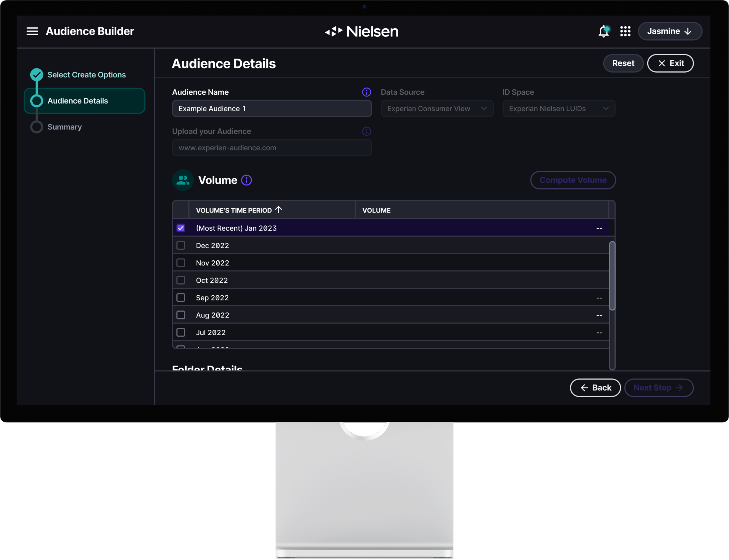Select the Summary step in sidebar

[x=64, y=127]
